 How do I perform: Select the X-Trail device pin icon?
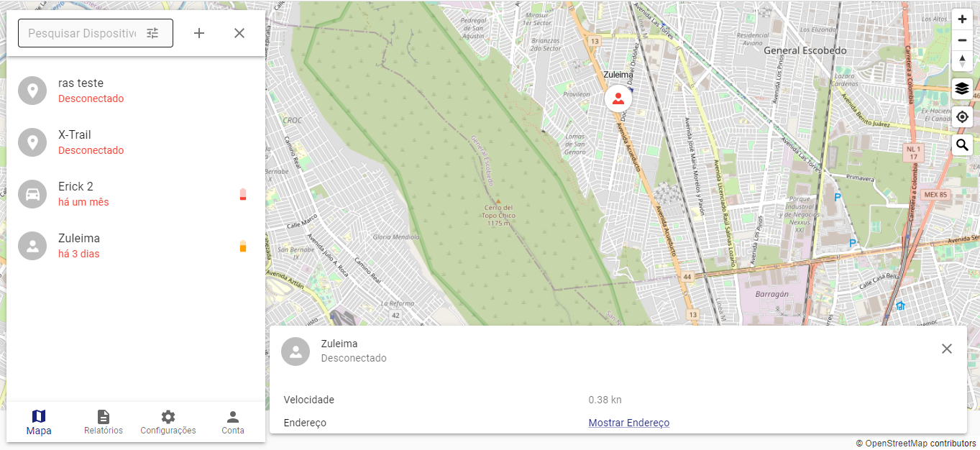32,142
